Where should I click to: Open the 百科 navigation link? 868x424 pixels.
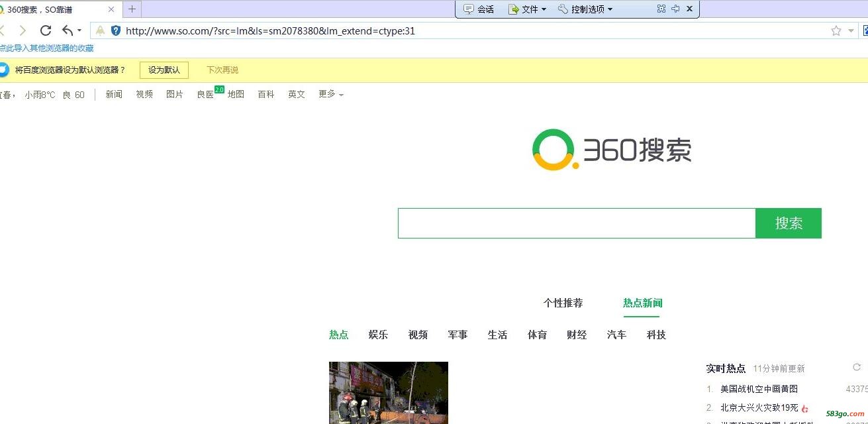(x=266, y=95)
